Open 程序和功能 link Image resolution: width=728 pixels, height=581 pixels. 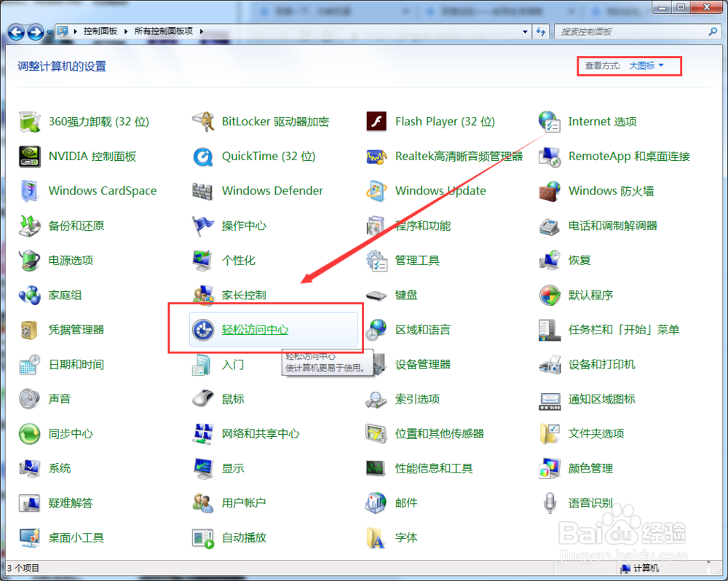[x=423, y=226]
